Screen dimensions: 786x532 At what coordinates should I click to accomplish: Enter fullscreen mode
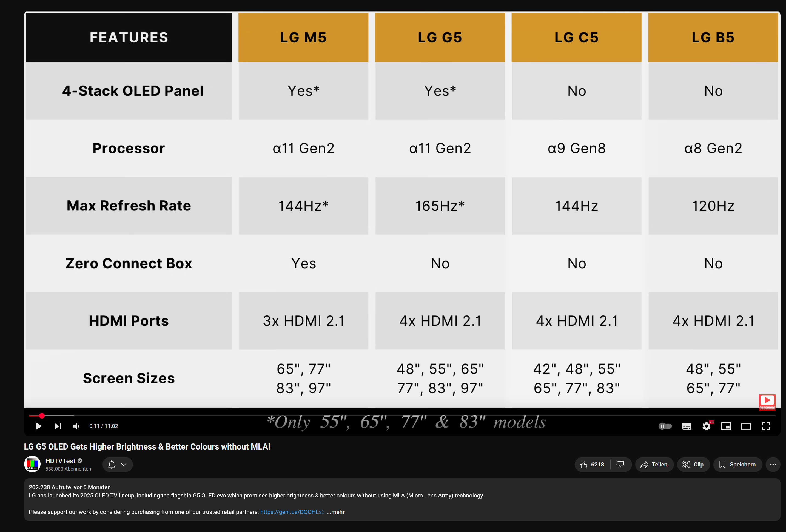pos(766,426)
